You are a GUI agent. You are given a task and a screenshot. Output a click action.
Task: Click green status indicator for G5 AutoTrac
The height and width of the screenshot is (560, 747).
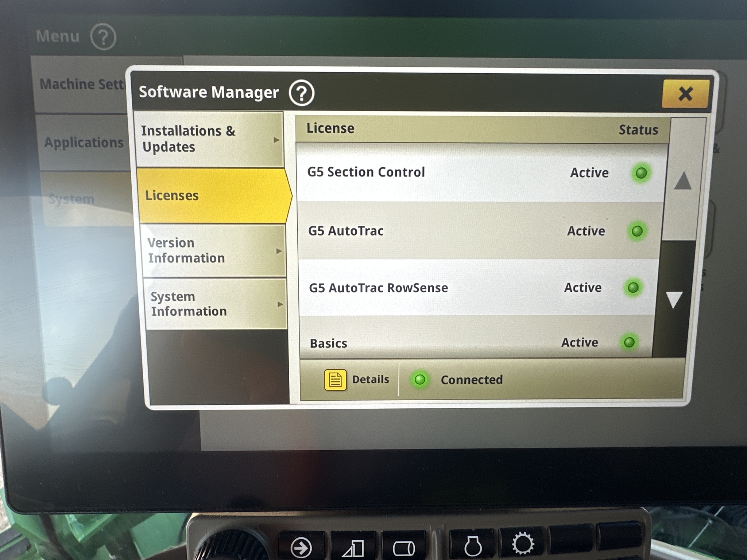637,231
